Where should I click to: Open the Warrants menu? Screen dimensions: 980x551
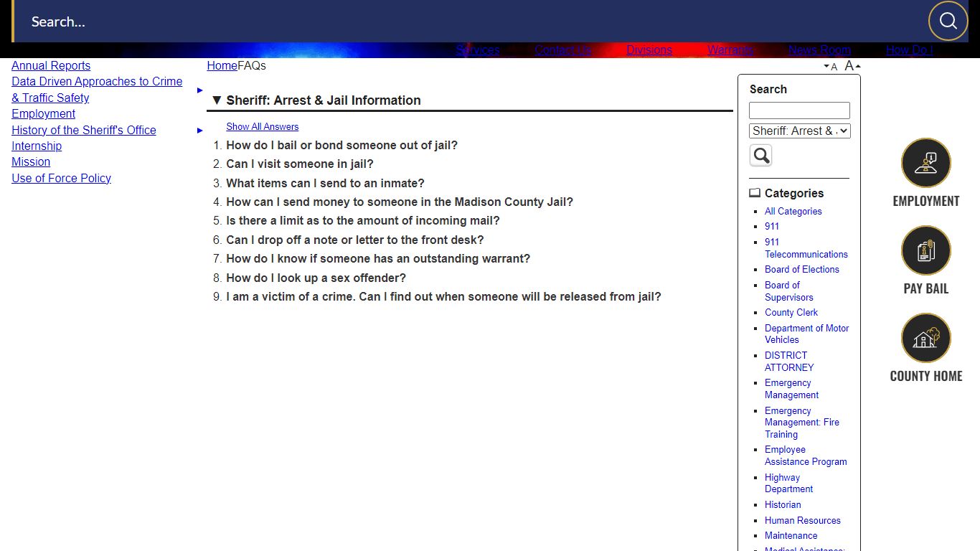730,50
